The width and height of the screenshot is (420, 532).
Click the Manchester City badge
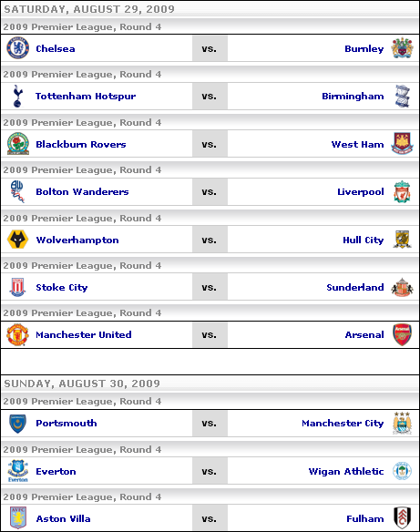point(402,423)
